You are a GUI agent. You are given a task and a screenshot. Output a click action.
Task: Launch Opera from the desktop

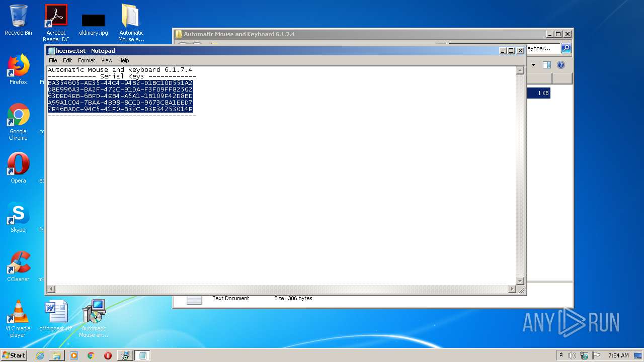(x=18, y=168)
